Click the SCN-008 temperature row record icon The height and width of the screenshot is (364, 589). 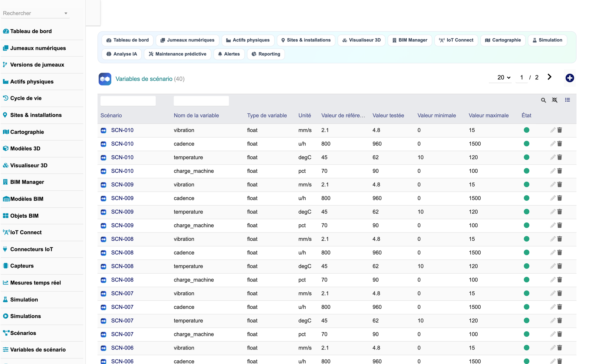[104, 266]
